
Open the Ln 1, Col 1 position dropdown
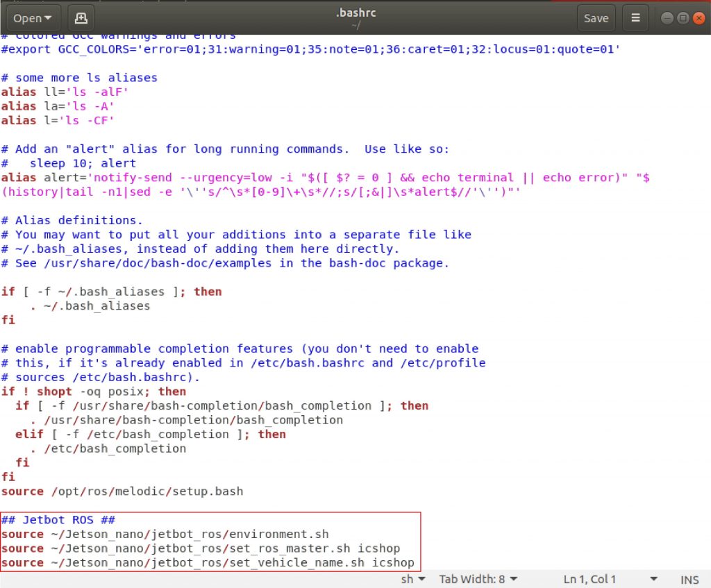(610, 579)
